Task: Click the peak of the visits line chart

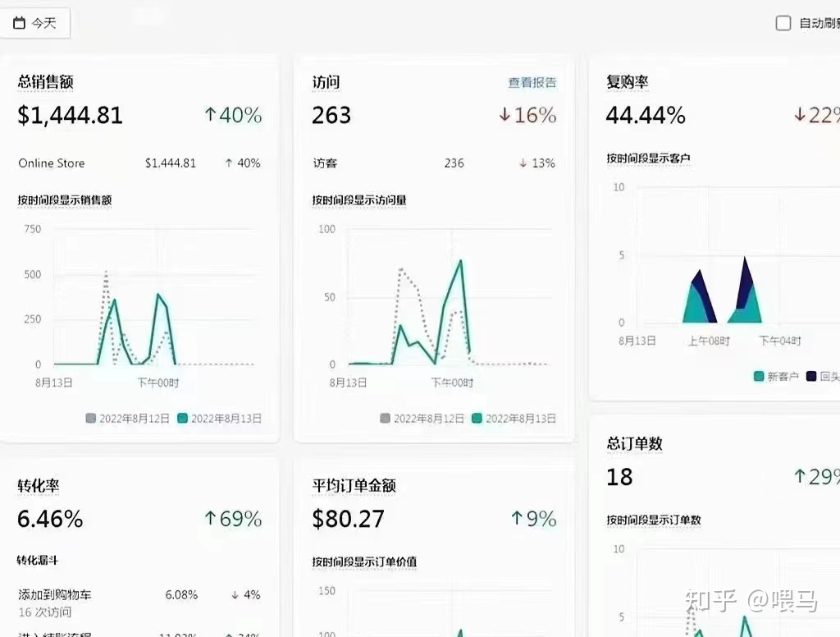Action: coord(459,260)
